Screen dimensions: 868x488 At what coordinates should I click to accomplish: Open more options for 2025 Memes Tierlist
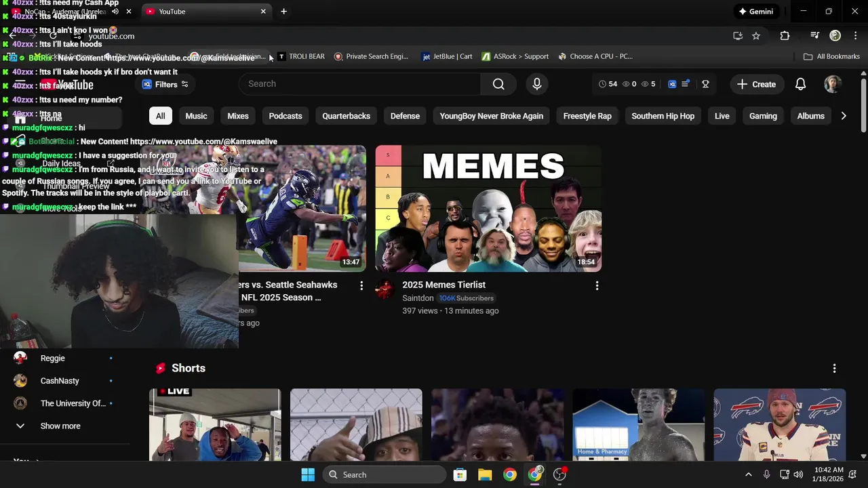click(x=597, y=286)
